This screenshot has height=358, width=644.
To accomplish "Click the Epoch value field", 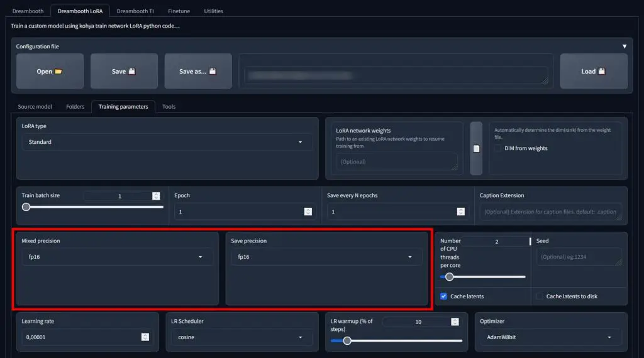I will (245, 212).
